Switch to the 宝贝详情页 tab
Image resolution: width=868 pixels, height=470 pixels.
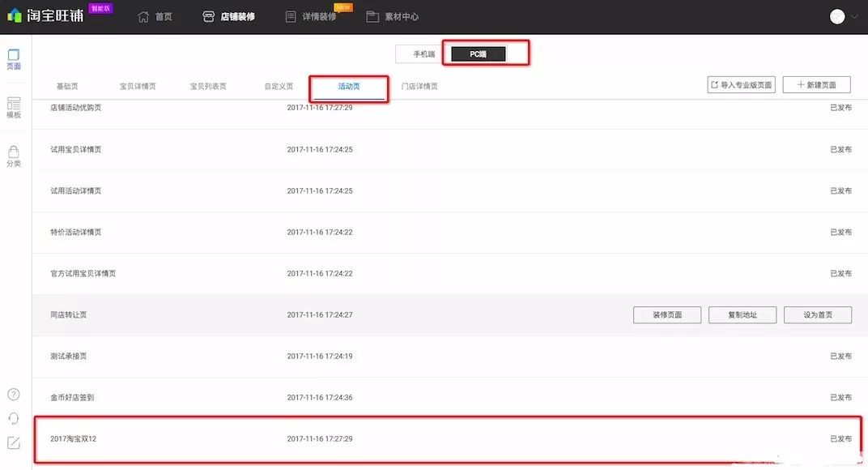(x=138, y=86)
